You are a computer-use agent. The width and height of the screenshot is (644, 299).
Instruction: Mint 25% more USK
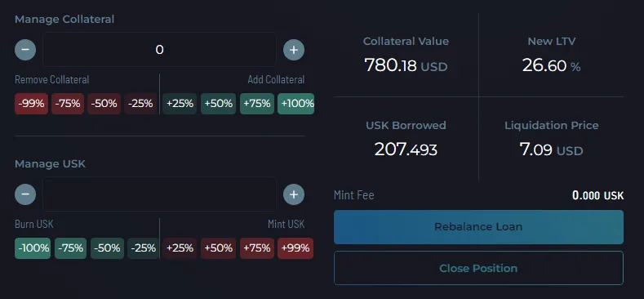point(180,248)
